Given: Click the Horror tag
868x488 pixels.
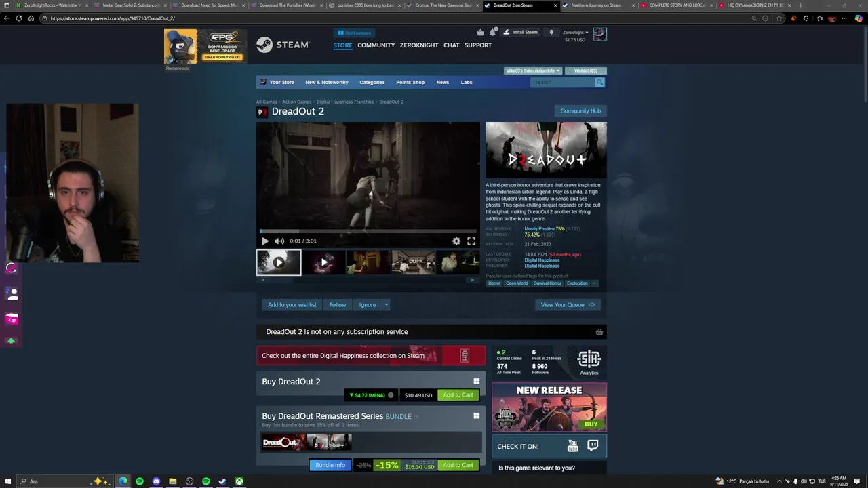Looking at the screenshot, I should point(494,283).
